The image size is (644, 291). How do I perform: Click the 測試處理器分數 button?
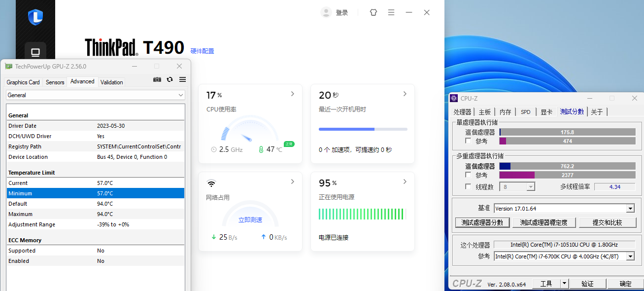[482, 222]
